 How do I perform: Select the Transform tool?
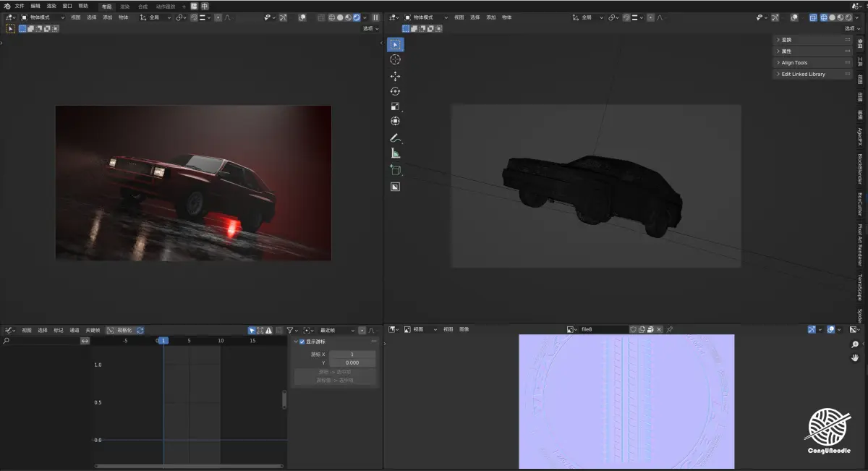(396, 122)
